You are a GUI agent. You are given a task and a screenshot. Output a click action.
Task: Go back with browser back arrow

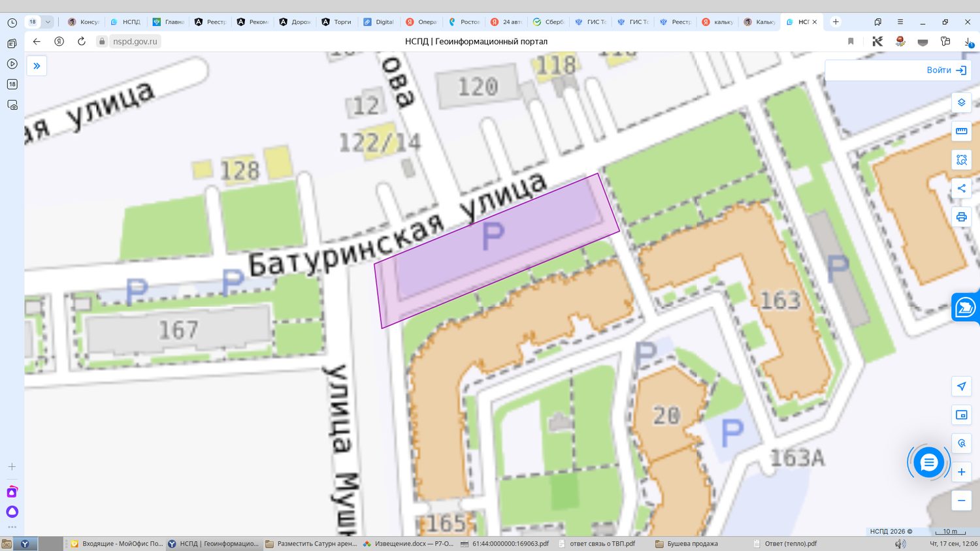tap(37, 41)
